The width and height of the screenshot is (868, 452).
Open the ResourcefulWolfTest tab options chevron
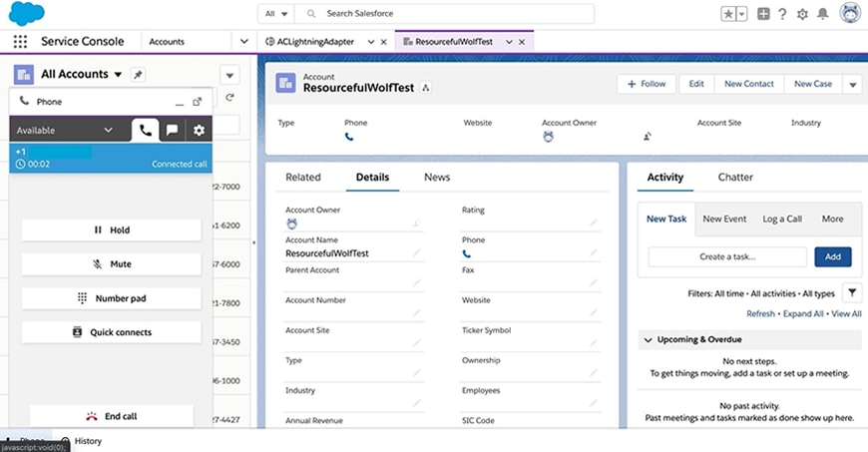tap(509, 42)
